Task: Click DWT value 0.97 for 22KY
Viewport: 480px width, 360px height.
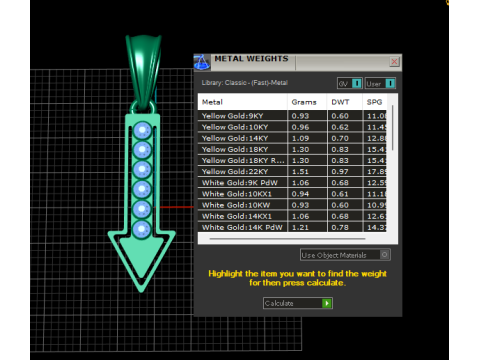Action: click(340, 172)
